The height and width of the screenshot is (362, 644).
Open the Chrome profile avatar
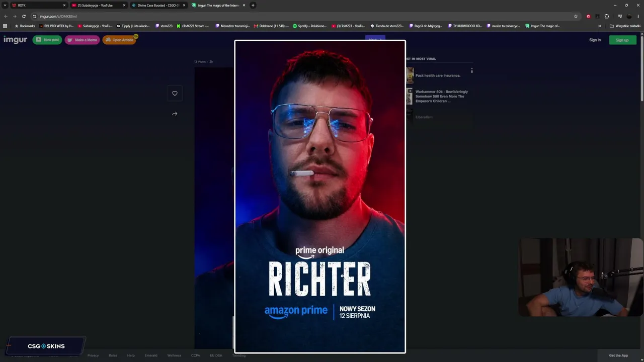click(x=629, y=16)
